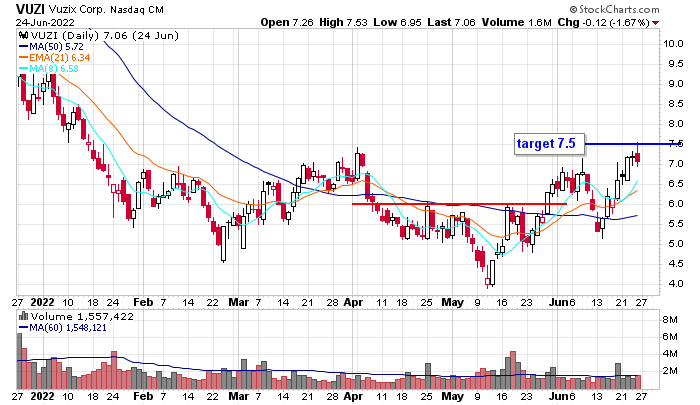Click the Low 6.95 value
The height and width of the screenshot is (405, 700).
click(x=397, y=22)
